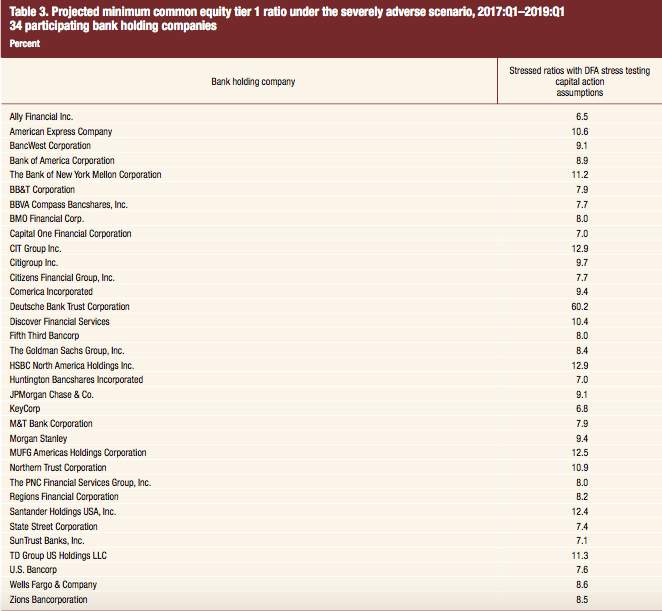Click the 11.2 value for Bank of New York Mellon

(x=580, y=175)
